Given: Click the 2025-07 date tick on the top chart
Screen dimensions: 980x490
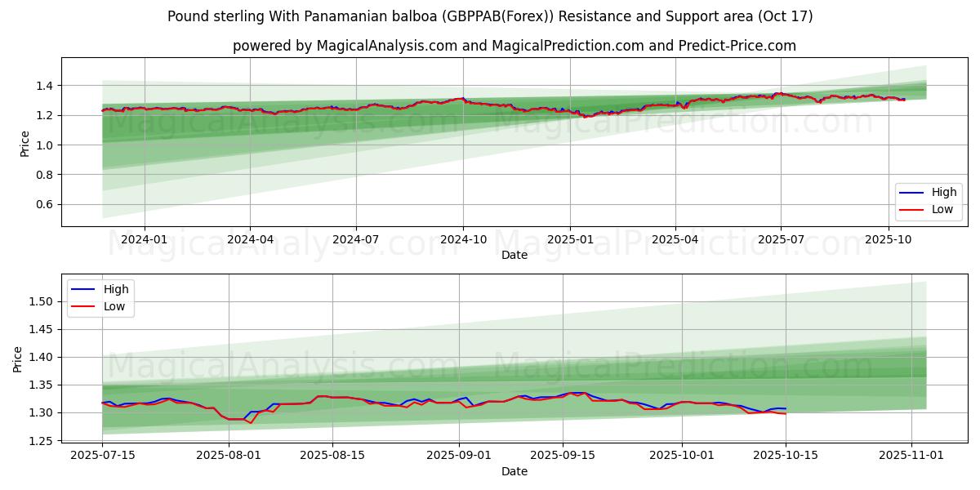Looking at the screenshot, I should [781, 239].
